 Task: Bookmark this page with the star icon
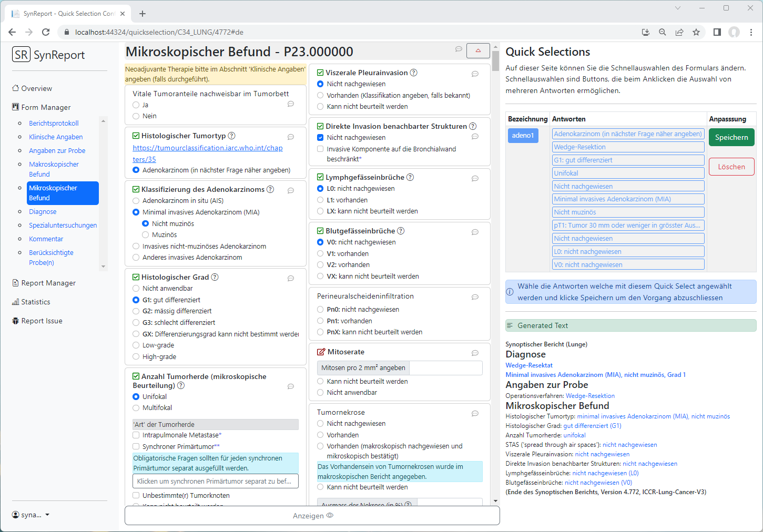696,32
